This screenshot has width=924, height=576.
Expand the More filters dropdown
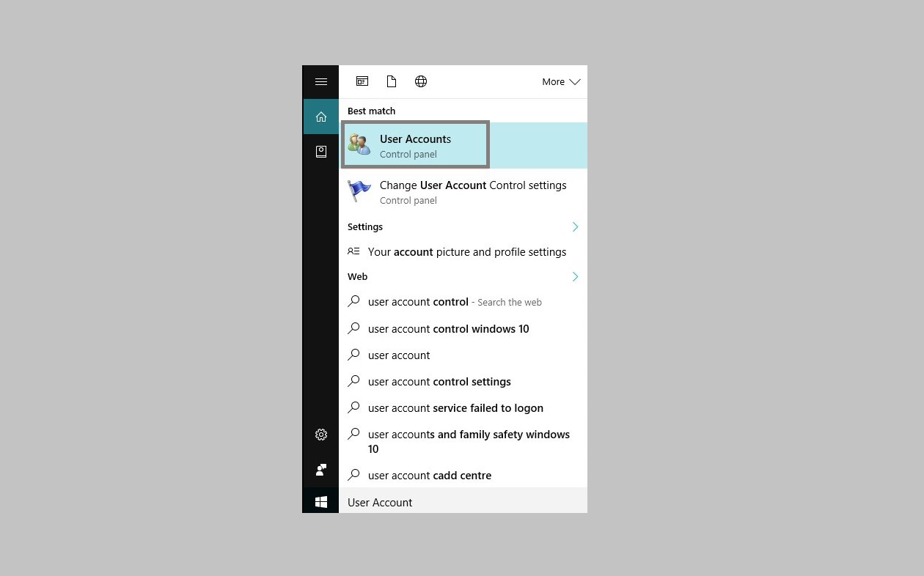pyautogui.click(x=561, y=81)
